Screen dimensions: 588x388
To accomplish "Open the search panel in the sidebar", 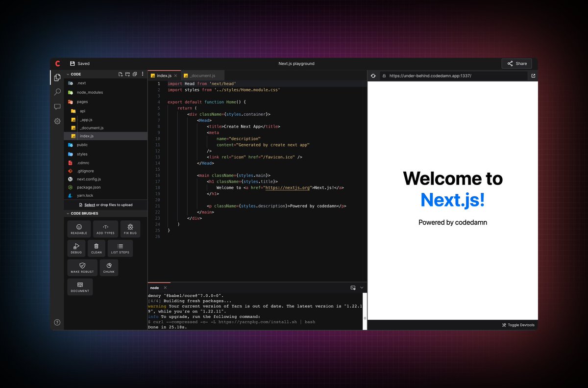I will click(57, 92).
